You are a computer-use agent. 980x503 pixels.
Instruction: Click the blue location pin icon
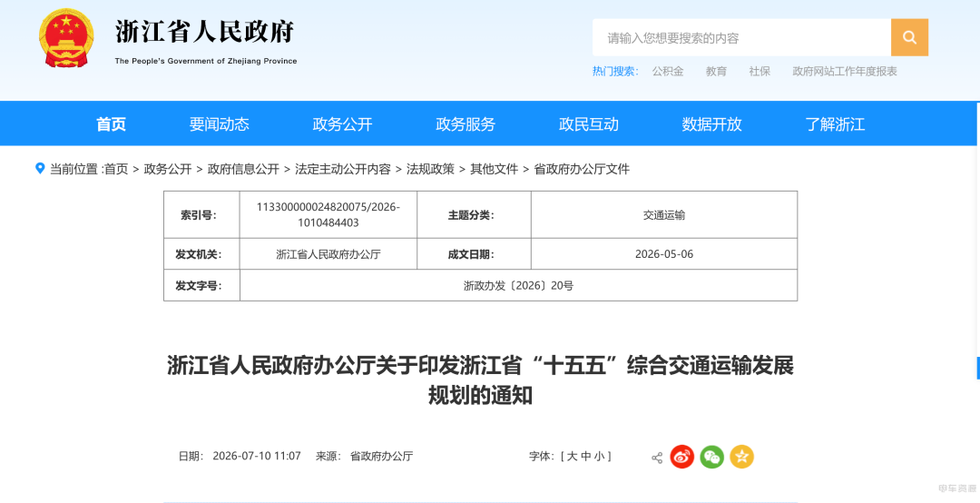click(x=40, y=168)
